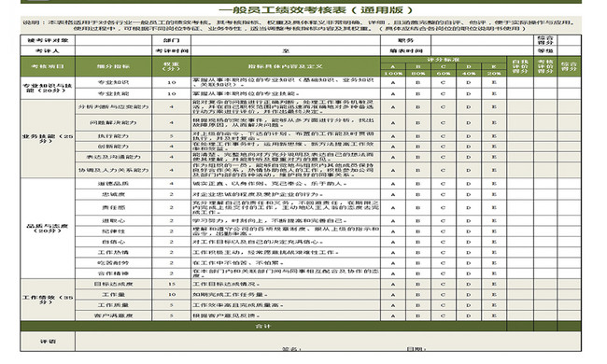Screen dimensions: 607x364
Task: Select the 细分指标 column header
Action: pos(113,66)
